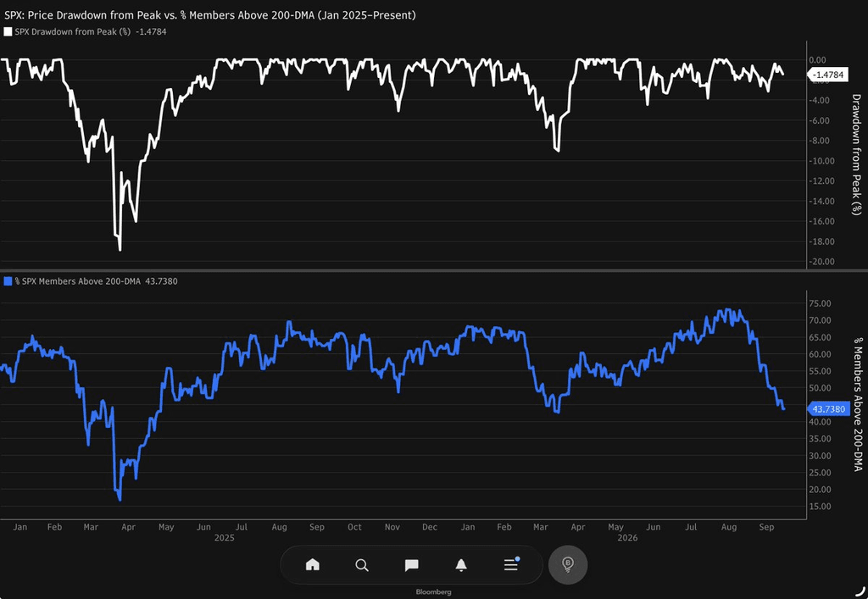The height and width of the screenshot is (599, 868).
Task: Click the Dec month label on time axis
Action: pos(430,527)
